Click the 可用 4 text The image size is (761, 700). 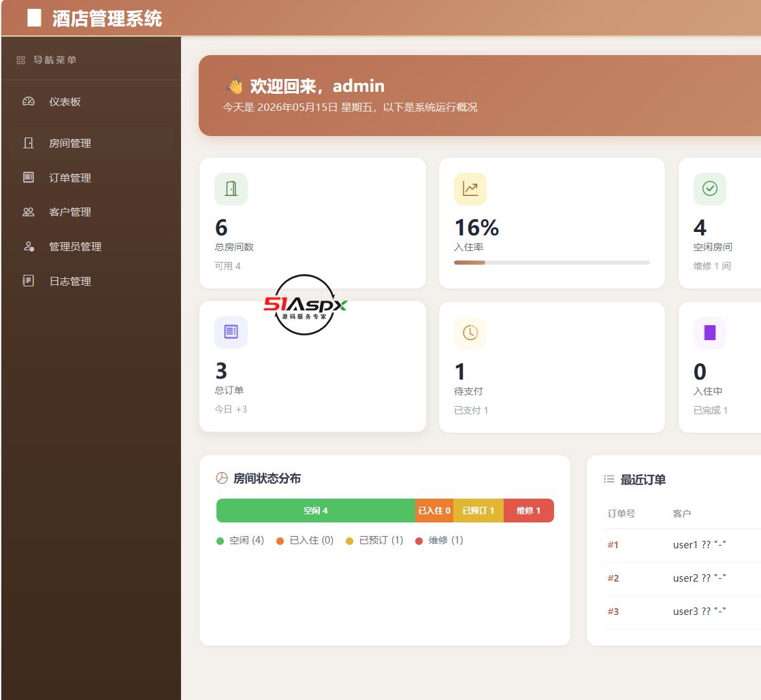(227, 266)
